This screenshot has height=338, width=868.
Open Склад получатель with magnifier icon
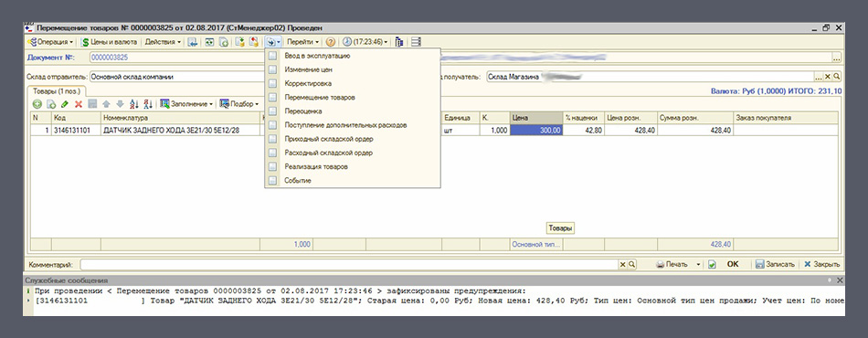point(836,77)
